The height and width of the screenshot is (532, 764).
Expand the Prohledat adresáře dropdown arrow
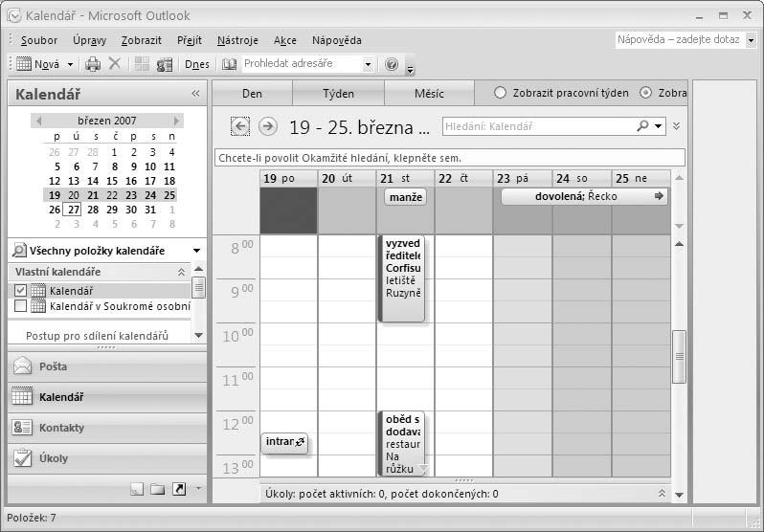(x=368, y=64)
